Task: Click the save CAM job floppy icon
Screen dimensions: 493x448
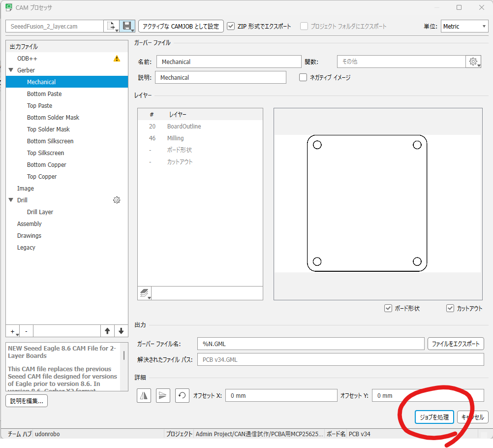Action: click(127, 27)
